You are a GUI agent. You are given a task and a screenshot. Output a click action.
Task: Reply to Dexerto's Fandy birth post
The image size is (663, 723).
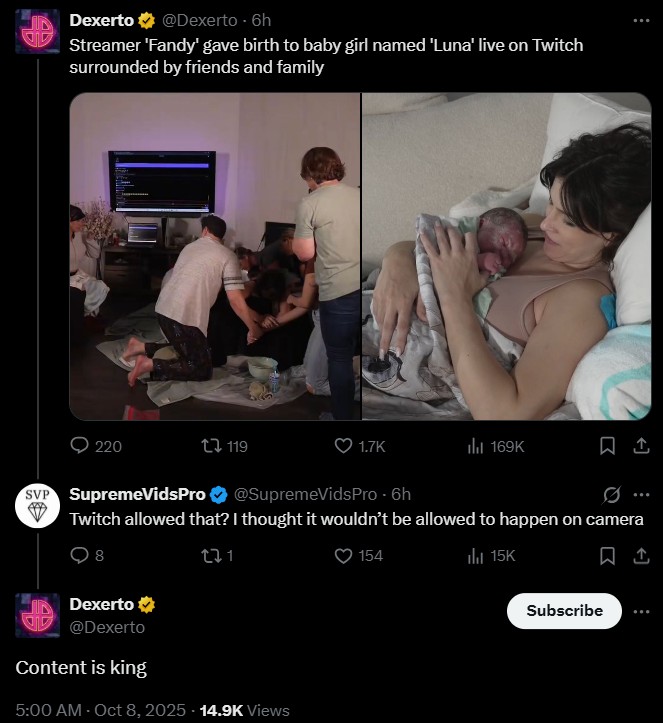81,446
